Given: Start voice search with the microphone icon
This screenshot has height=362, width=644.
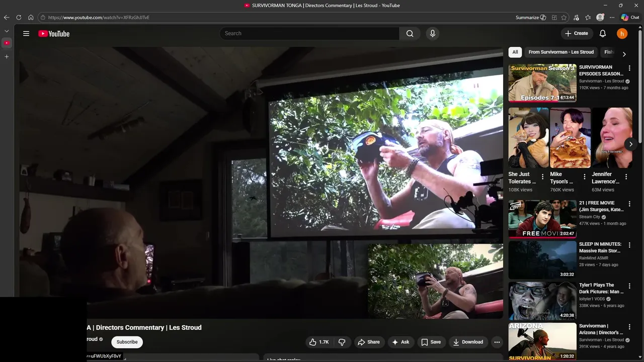Looking at the screenshot, I should pyautogui.click(x=432, y=34).
